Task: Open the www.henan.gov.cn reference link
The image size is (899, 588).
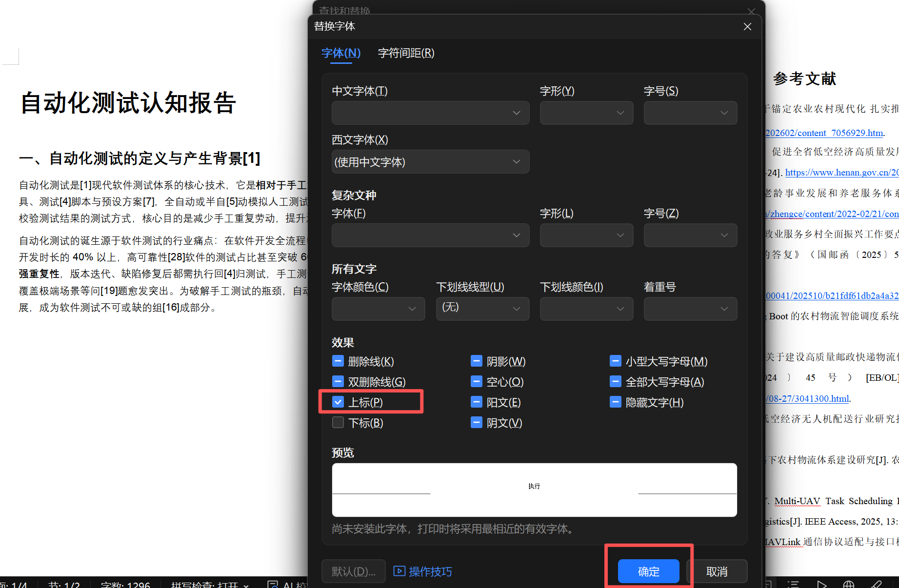Action: click(x=841, y=172)
